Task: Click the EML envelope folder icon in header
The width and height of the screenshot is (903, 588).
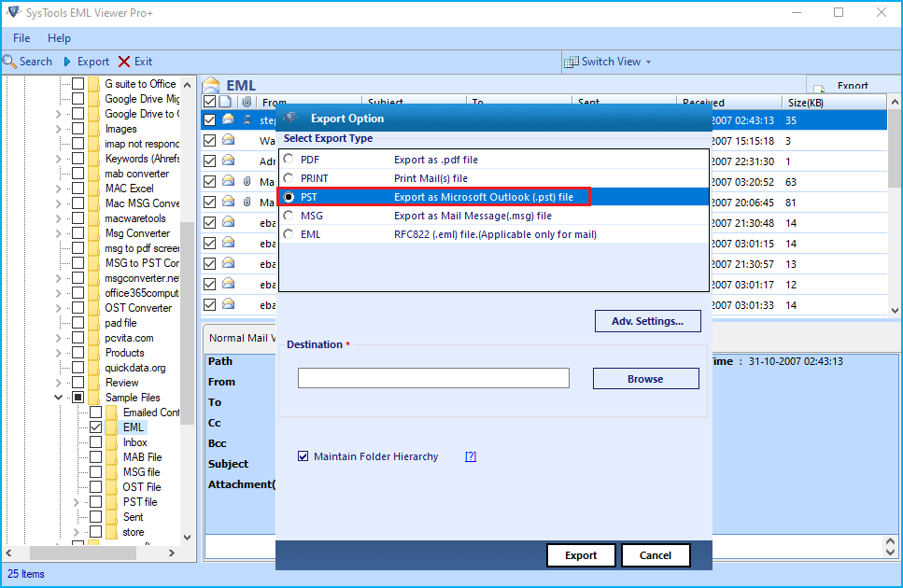Action: coord(211,85)
